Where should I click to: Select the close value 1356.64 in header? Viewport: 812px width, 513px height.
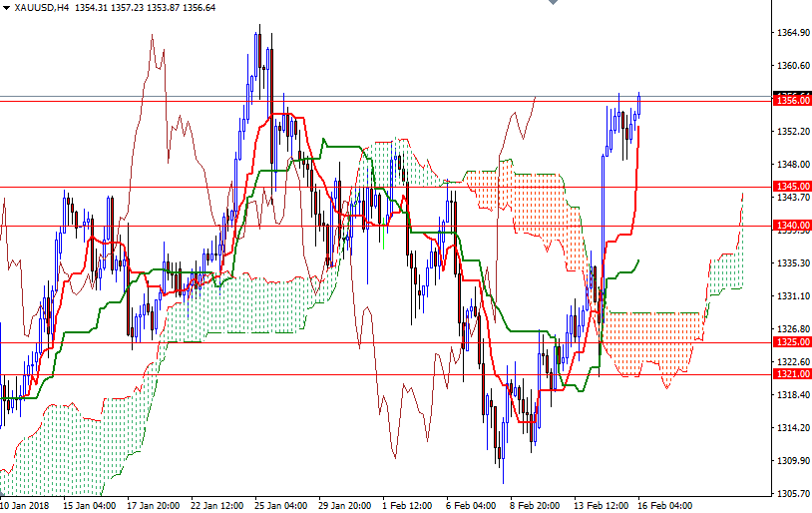[x=199, y=8]
